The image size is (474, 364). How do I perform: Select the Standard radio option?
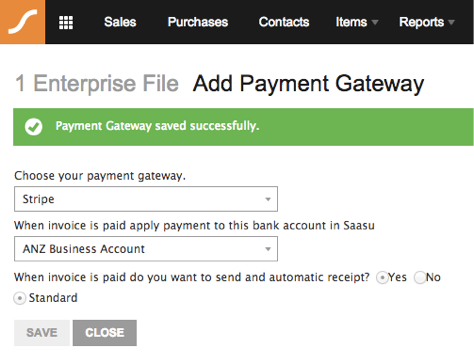[x=20, y=298]
